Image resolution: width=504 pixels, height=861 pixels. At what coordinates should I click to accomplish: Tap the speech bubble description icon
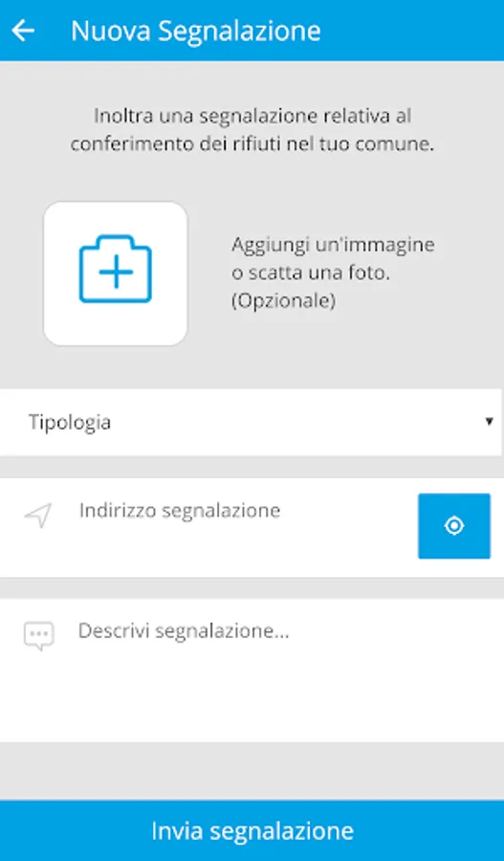tap(39, 636)
